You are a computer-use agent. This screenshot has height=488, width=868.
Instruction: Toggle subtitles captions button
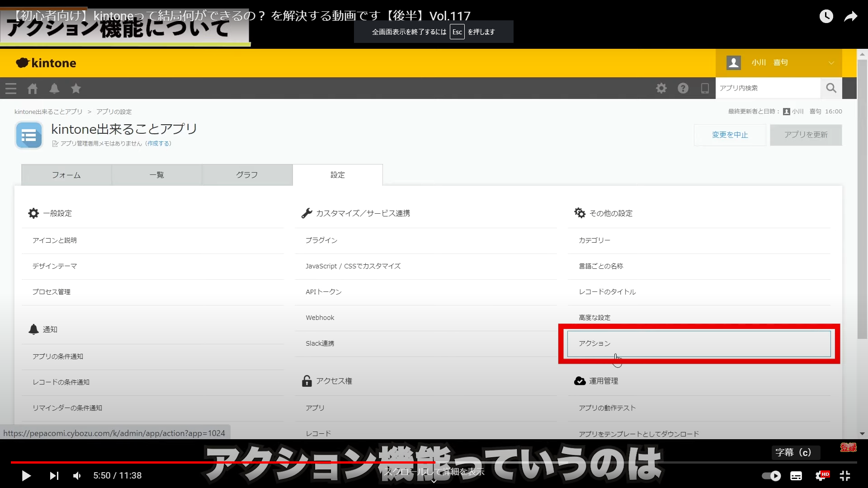click(796, 476)
